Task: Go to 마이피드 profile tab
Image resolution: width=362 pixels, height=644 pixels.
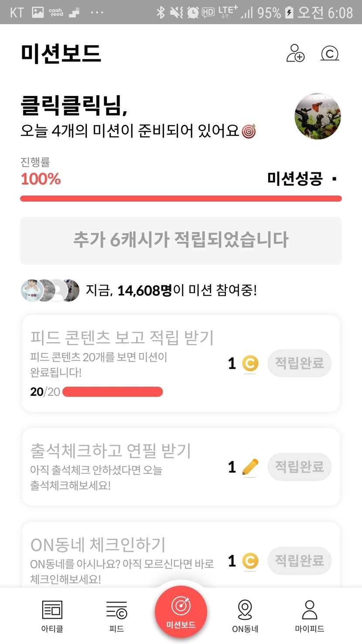Action: coord(309,616)
